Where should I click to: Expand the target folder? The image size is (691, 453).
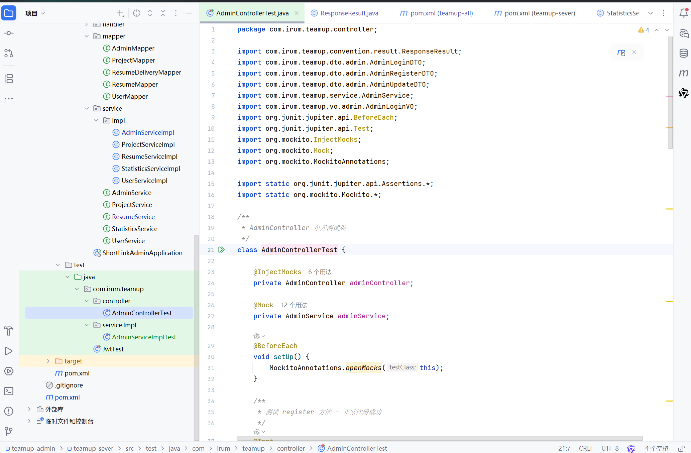pyautogui.click(x=48, y=361)
